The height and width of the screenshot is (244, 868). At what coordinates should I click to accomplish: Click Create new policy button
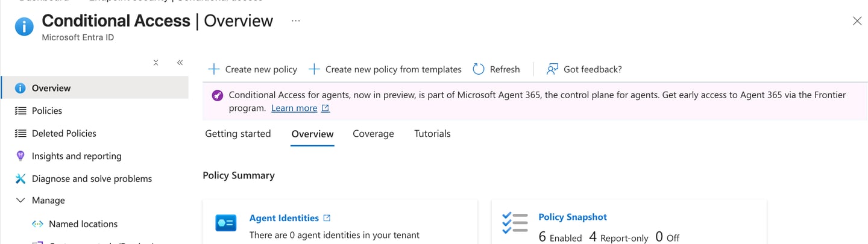pyautogui.click(x=253, y=69)
